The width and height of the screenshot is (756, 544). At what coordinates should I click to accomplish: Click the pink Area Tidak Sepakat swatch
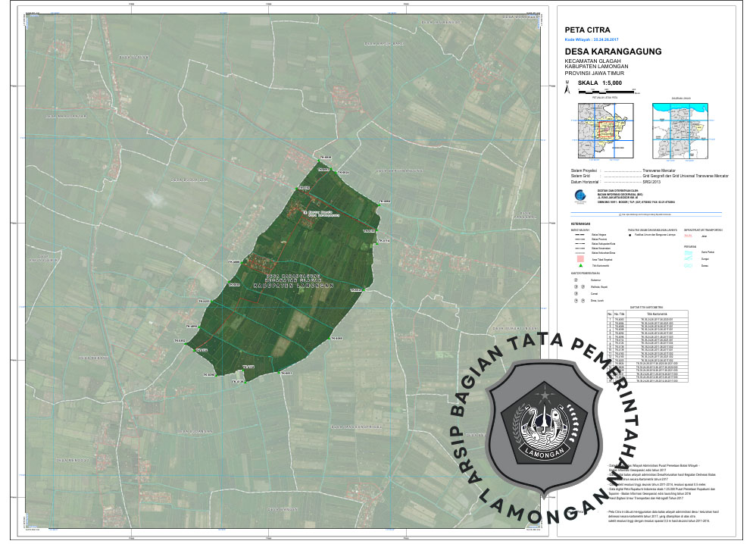click(x=579, y=258)
